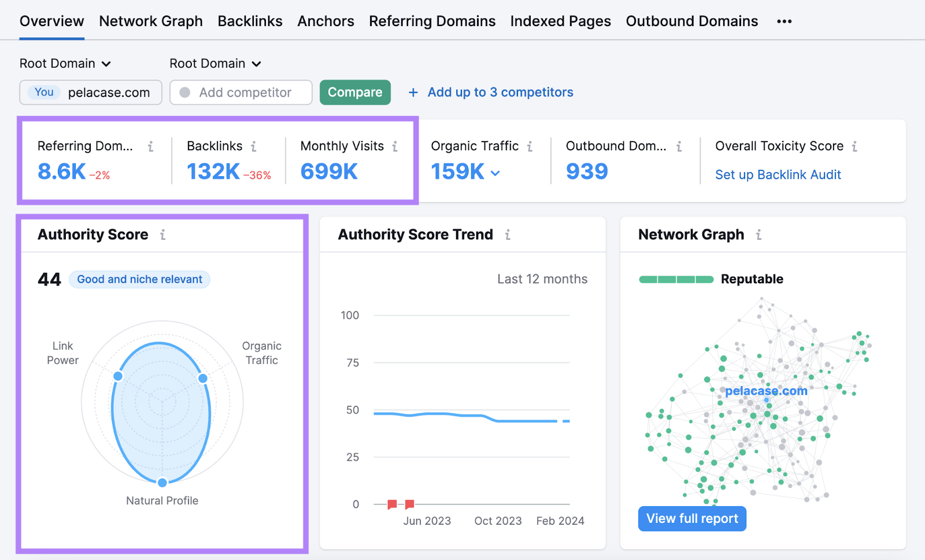Show info icon beside Authority Score heading
Image resolution: width=925 pixels, height=560 pixels.
click(162, 235)
